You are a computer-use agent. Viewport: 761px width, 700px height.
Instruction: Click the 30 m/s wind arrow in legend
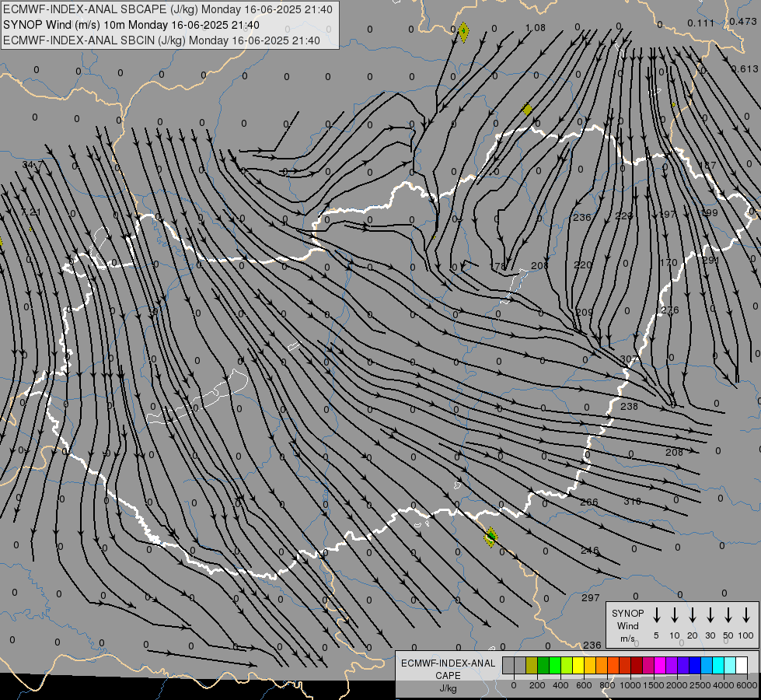pyautogui.click(x=710, y=615)
